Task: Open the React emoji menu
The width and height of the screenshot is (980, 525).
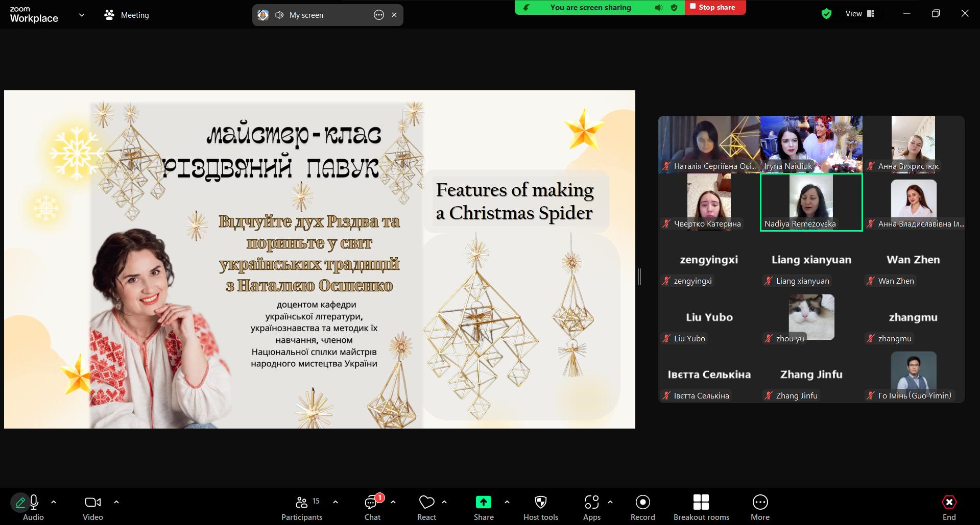Action: (x=426, y=508)
